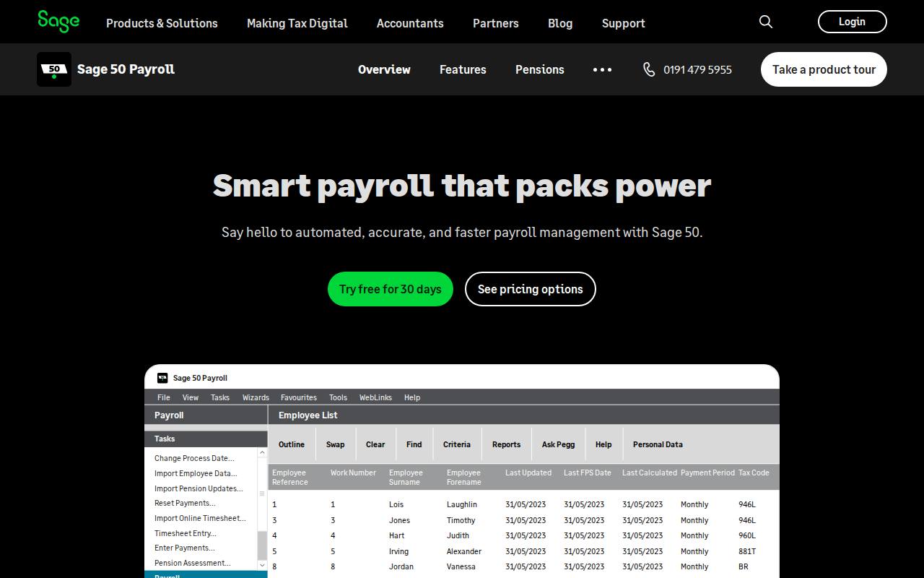The width and height of the screenshot is (924, 578).
Task: Click Sage 50 Payroll title link
Action: pyautogui.click(x=126, y=69)
